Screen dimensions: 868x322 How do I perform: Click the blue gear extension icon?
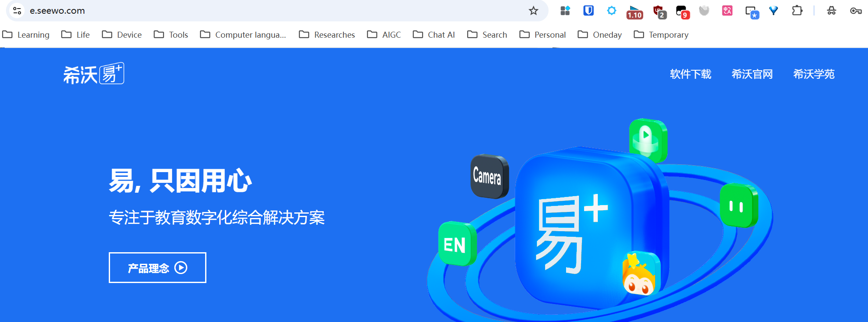pos(611,11)
